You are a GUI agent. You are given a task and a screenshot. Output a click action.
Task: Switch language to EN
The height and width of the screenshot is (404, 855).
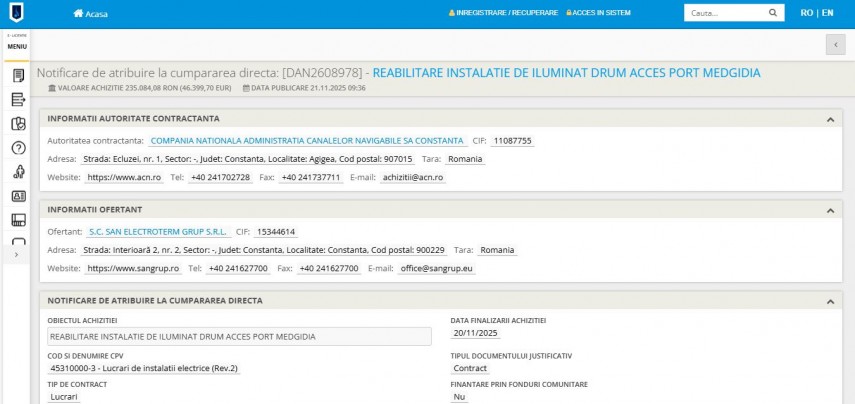827,13
